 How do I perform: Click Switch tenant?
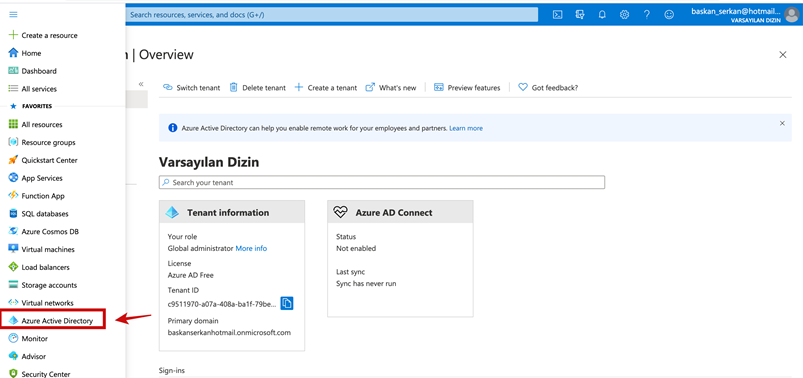(192, 88)
